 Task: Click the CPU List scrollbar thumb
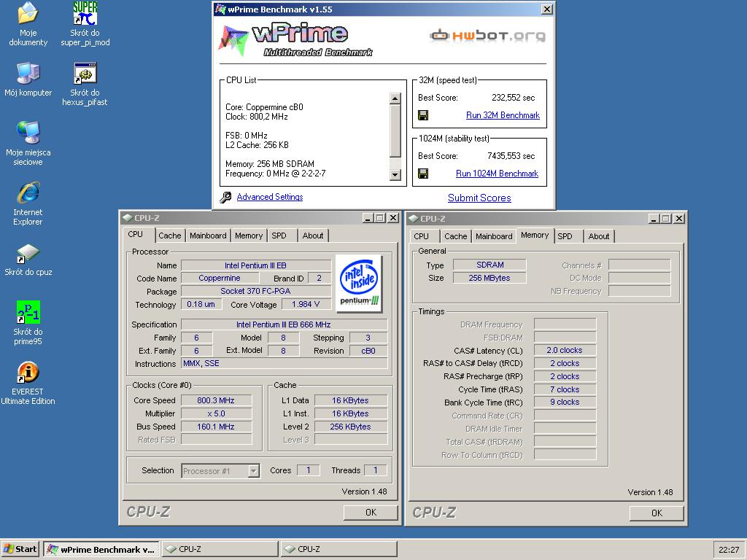(395, 131)
